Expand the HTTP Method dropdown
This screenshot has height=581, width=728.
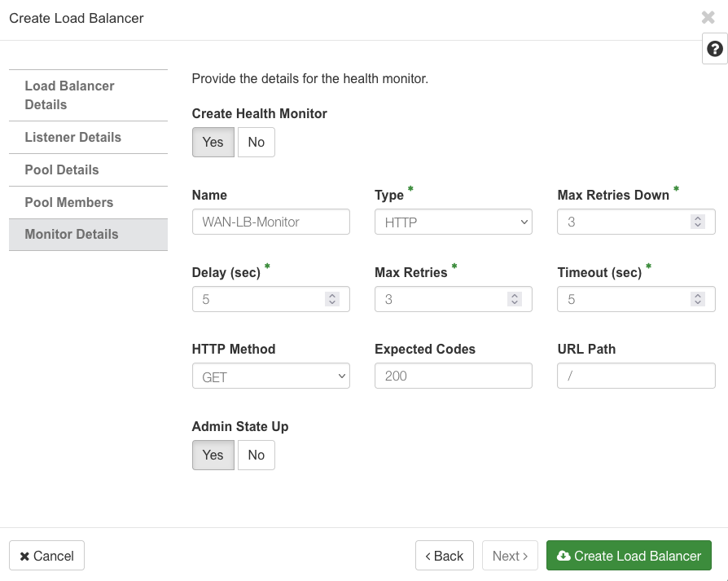(x=270, y=376)
